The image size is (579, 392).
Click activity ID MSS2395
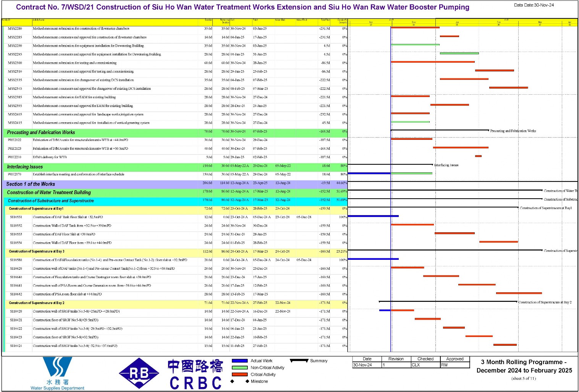click(x=15, y=106)
